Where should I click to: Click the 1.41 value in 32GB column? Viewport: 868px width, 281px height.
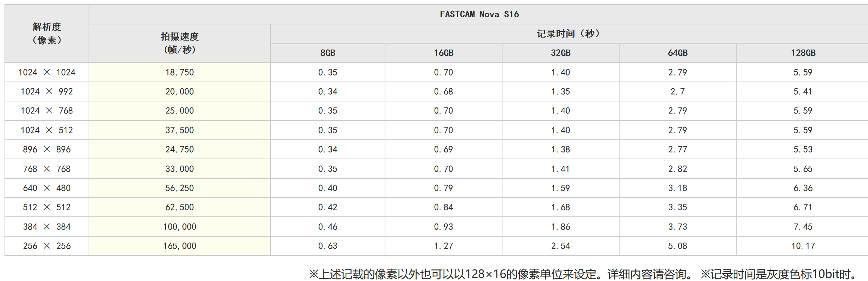click(x=561, y=169)
